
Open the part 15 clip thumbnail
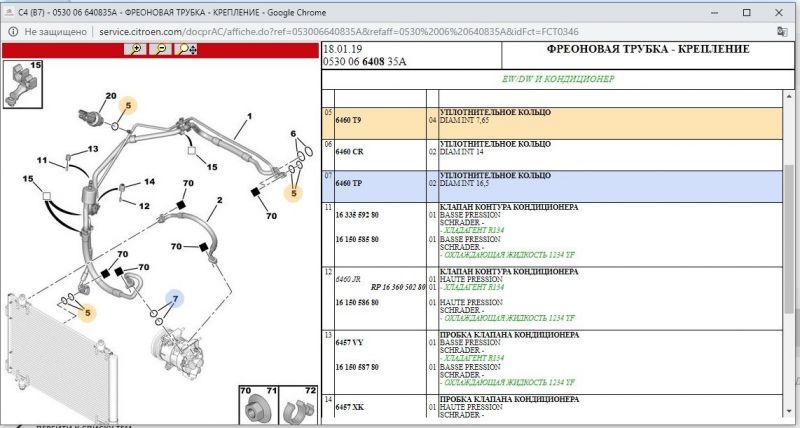click(x=23, y=82)
